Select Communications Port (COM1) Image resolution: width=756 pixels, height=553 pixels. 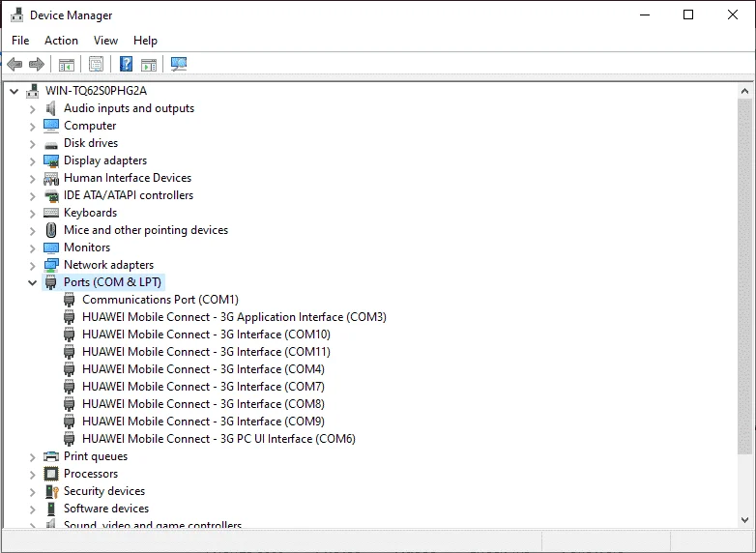click(x=160, y=300)
